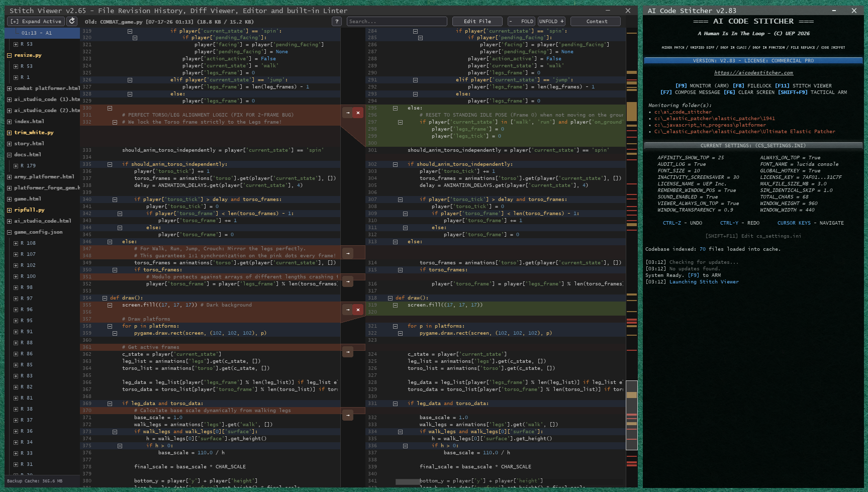Discard the lines 330-332 change with red X

[x=358, y=113]
